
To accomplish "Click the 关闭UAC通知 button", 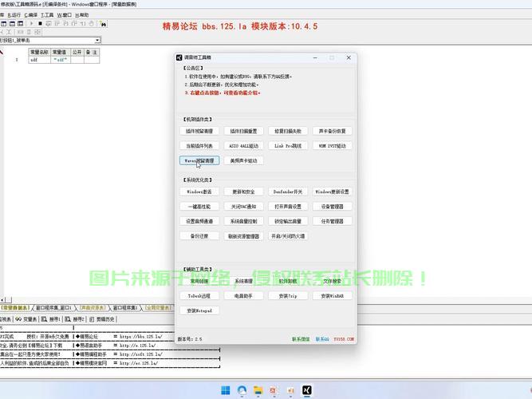I will 243,207.
